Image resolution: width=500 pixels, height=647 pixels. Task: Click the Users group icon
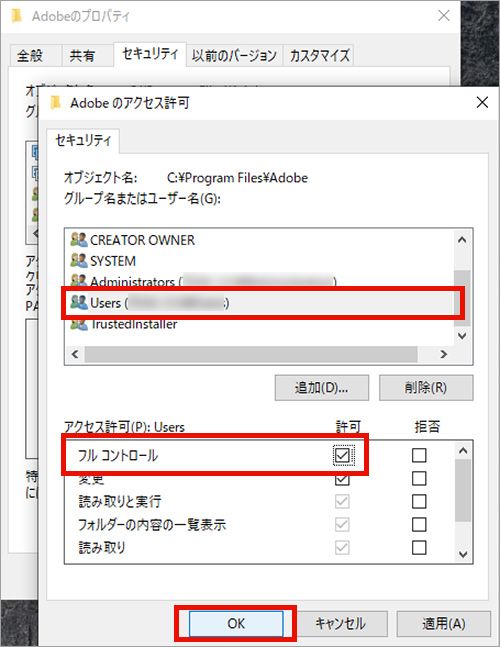tap(79, 302)
